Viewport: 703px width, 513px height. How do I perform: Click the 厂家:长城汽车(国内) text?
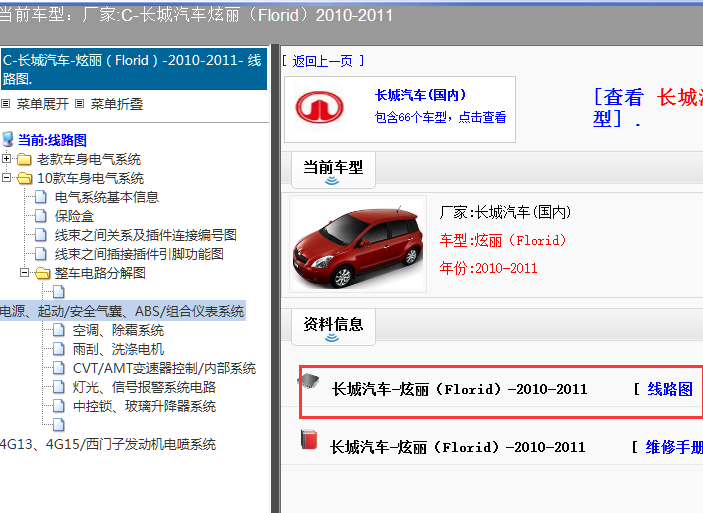[505, 212]
